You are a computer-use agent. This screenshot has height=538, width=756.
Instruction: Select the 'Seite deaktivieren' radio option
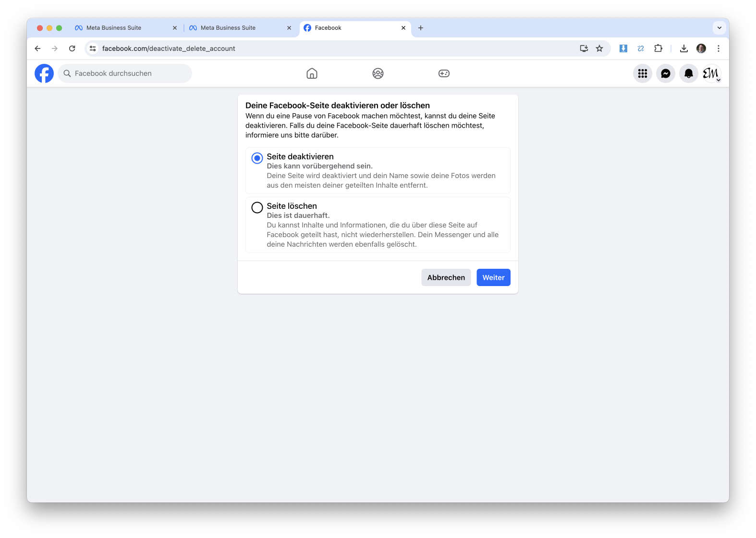pos(257,158)
